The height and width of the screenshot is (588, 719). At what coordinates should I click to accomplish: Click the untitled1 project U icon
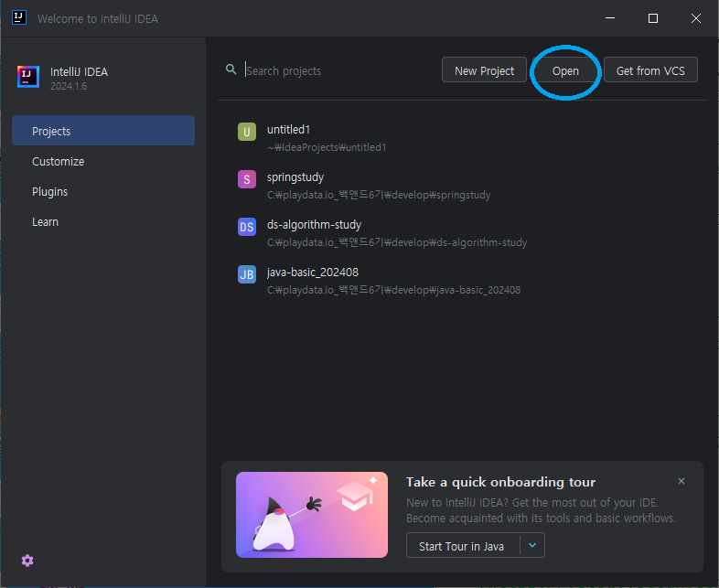coord(247,132)
